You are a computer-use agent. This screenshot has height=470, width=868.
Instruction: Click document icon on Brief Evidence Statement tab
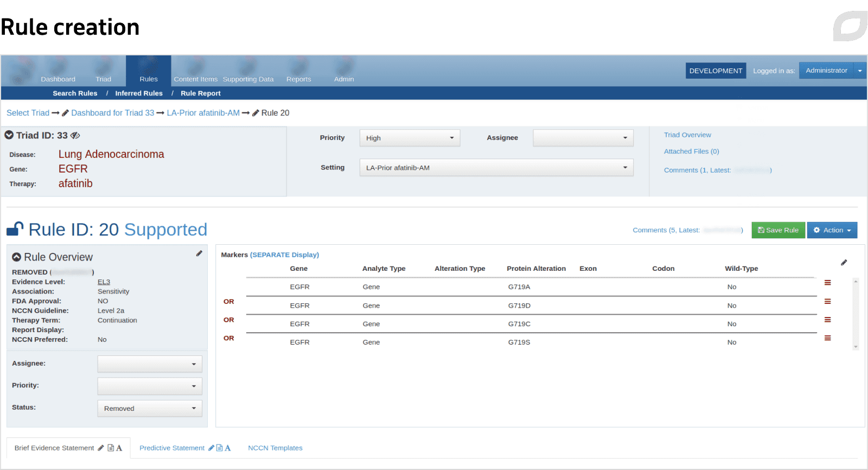click(x=111, y=448)
